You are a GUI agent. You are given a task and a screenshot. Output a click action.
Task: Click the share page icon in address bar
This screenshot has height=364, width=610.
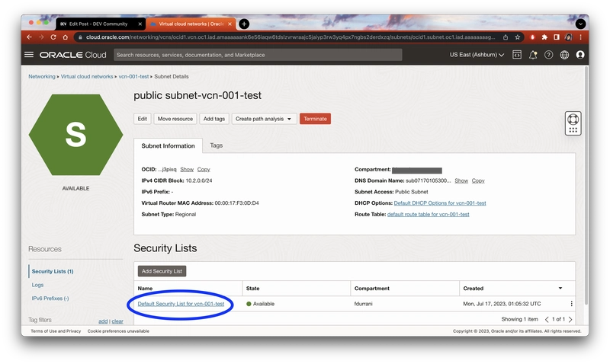click(x=506, y=37)
